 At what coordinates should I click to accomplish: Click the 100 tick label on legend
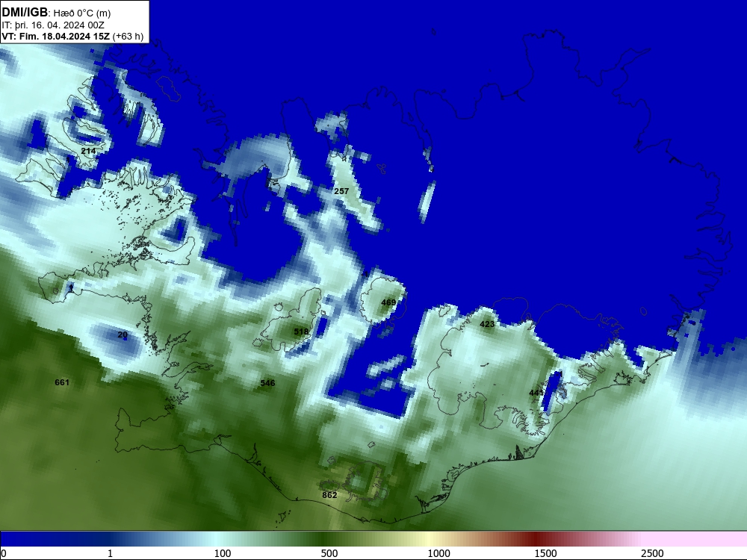223,553
